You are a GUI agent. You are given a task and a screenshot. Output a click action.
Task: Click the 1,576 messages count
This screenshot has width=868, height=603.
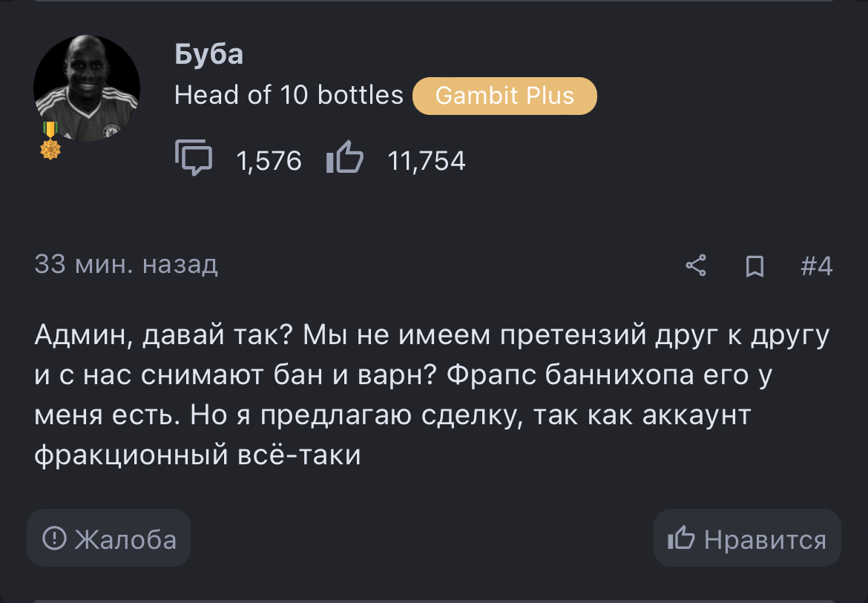pyautogui.click(x=269, y=161)
